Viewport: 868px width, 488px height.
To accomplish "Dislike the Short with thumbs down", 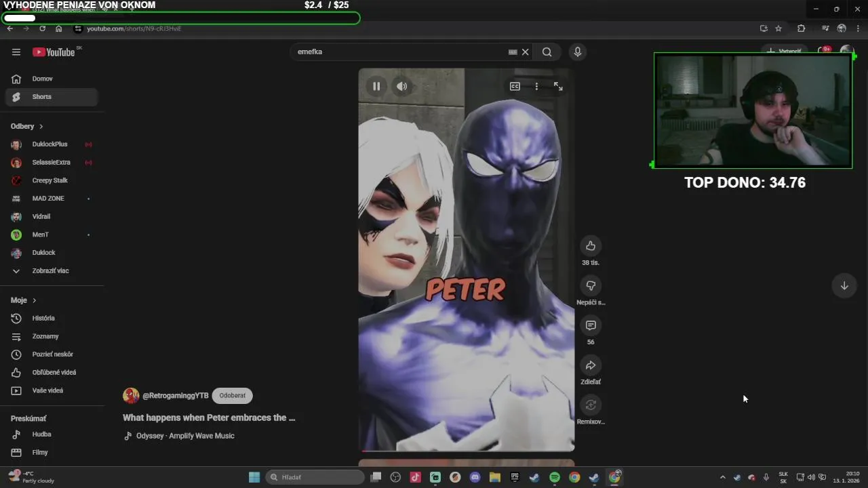I will 591,285.
